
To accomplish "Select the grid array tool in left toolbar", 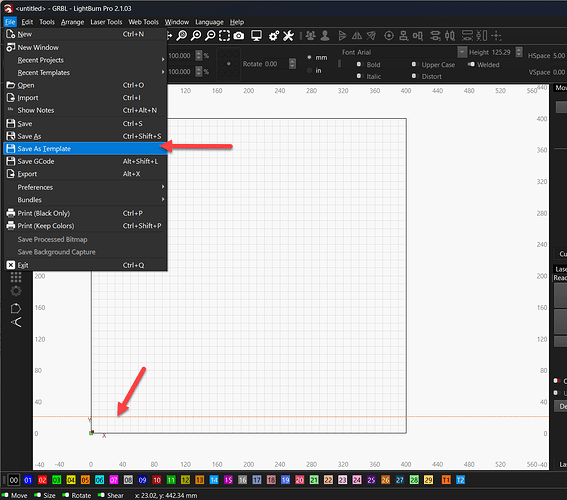I will coord(16,277).
